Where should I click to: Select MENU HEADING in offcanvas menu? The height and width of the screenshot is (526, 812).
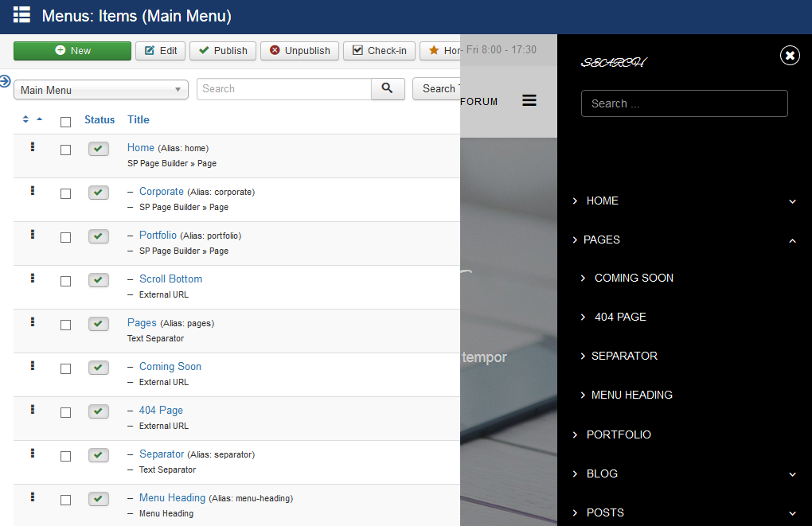pos(632,395)
